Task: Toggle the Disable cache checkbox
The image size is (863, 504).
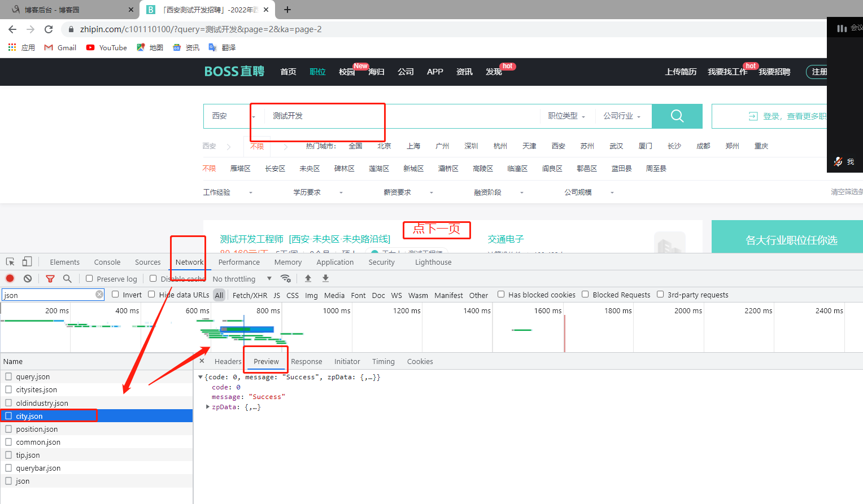Action: pyautogui.click(x=153, y=278)
